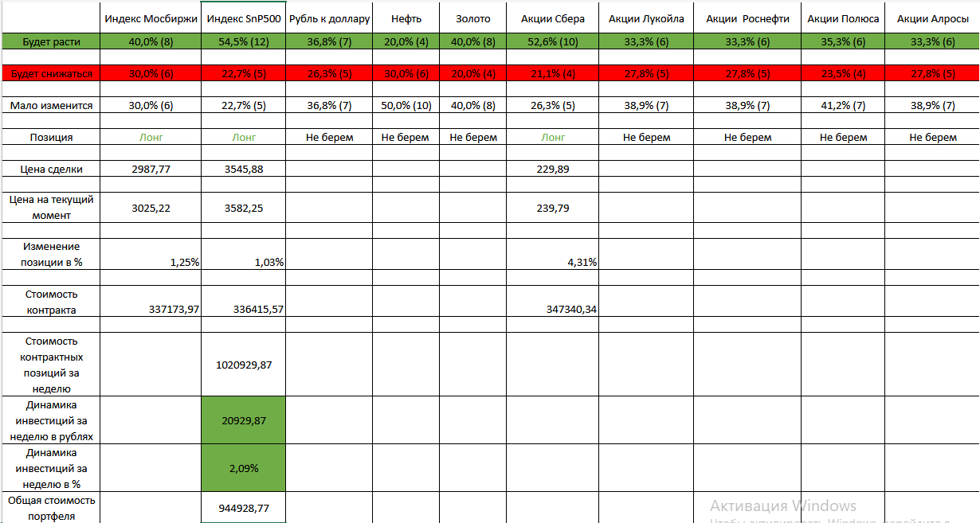Click "Не берем" under Рубль к доллару
The height and width of the screenshot is (523, 980).
329,137
